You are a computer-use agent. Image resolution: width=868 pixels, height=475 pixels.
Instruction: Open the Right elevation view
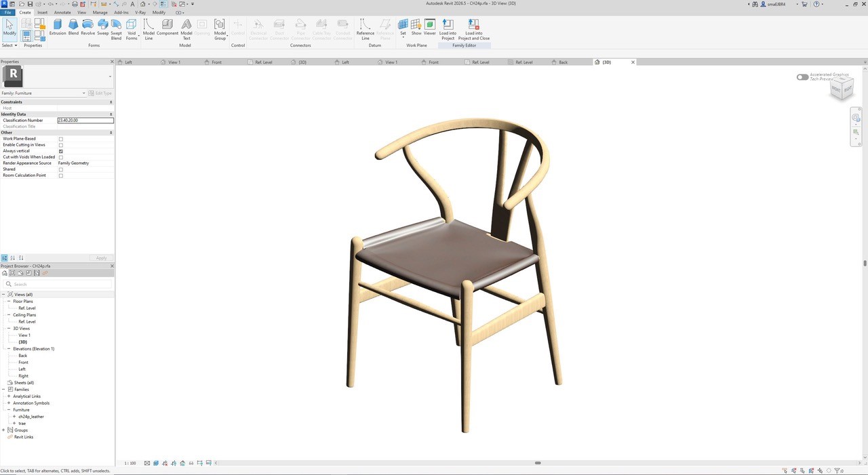[x=24, y=376]
